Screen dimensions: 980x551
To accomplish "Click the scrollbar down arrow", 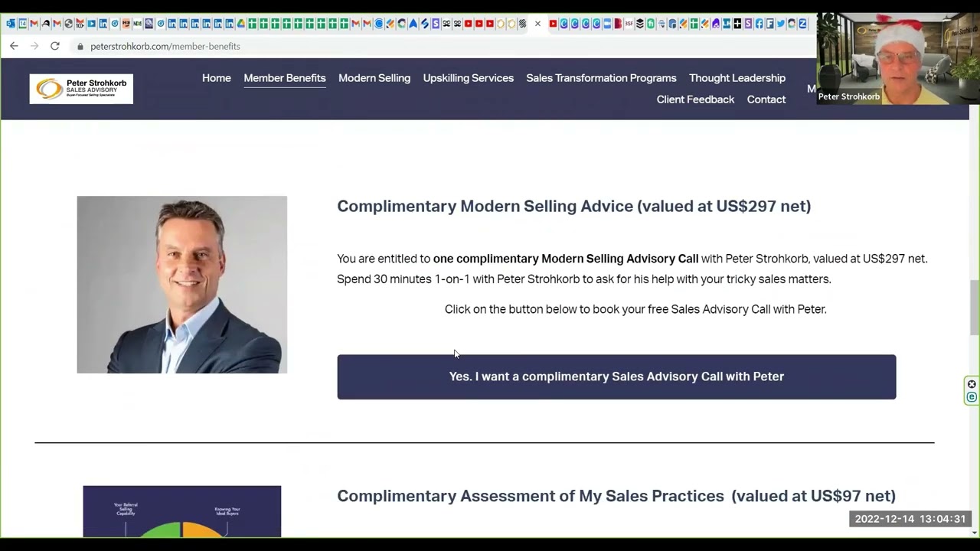I will (x=975, y=533).
